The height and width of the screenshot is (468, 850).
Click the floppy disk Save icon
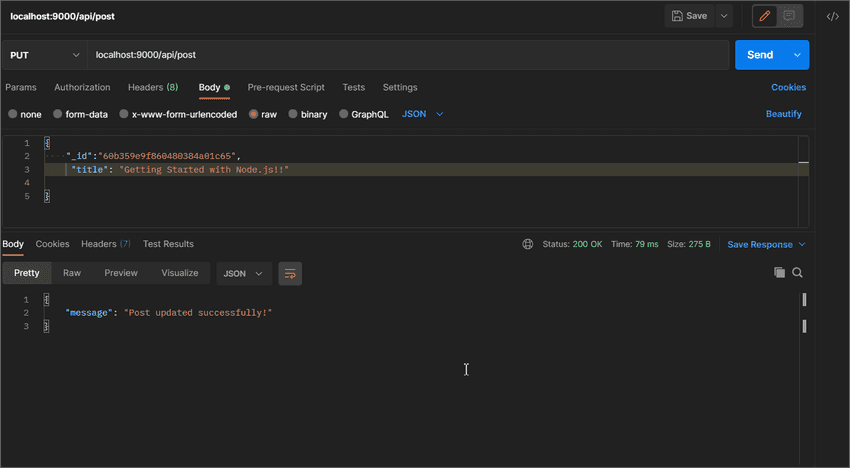677,16
